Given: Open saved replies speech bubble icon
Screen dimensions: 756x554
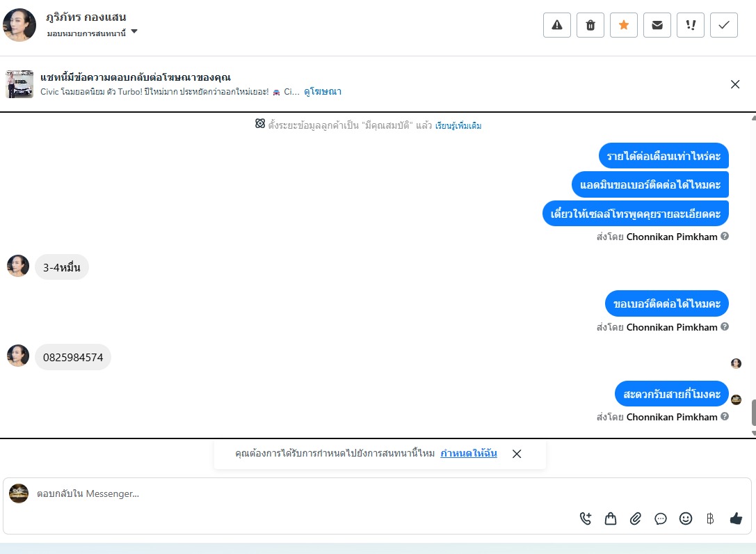Looking at the screenshot, I should (x=661, y=519).
